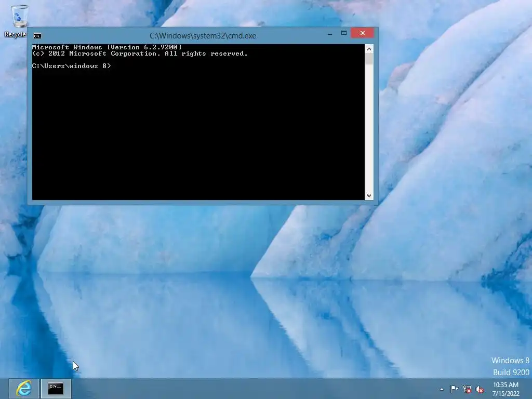Viewport: 532px width, 399px height.
Task: Show hidden tray icons arrow
Action: [x=442, y=389]
